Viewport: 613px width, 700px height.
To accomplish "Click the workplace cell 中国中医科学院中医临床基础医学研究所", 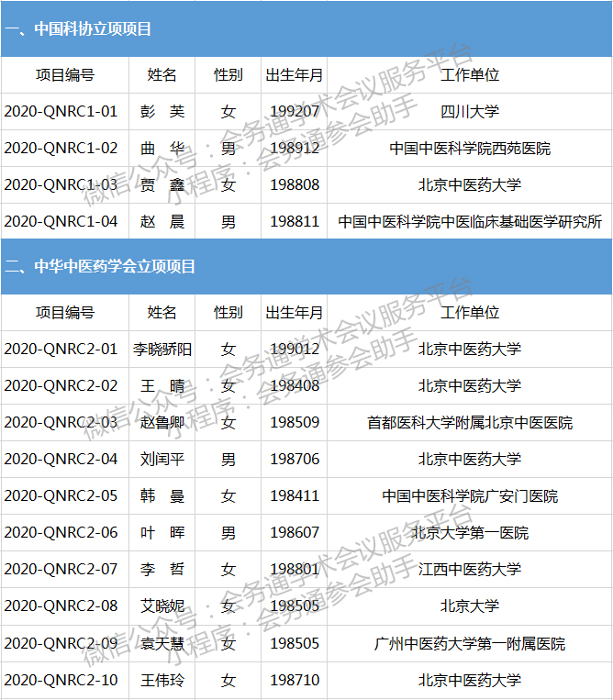I will tap(470, 221).
